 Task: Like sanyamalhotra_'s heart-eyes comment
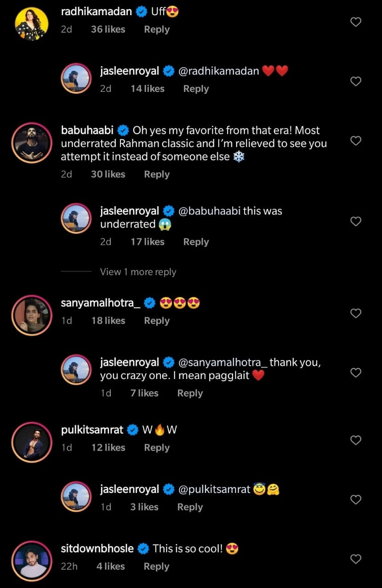coord(356,313)
